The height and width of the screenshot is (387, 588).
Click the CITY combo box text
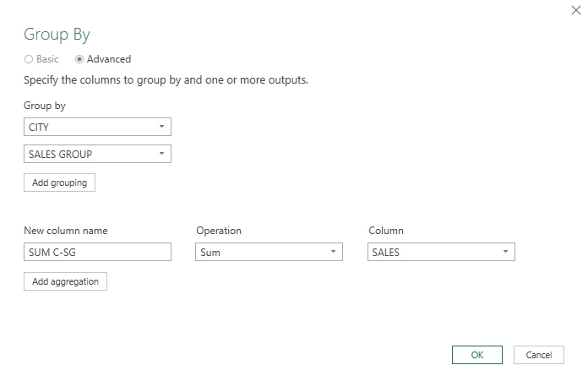point(39,128)
